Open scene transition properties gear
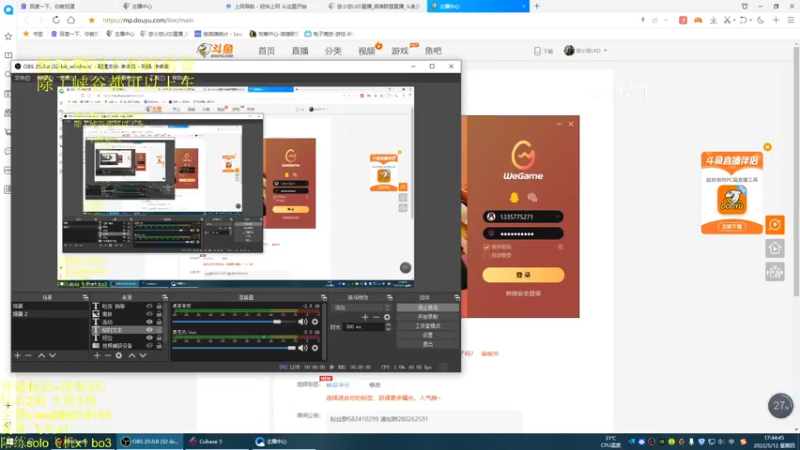The width and height of the screenshot is (800, 450). point(387,317)
